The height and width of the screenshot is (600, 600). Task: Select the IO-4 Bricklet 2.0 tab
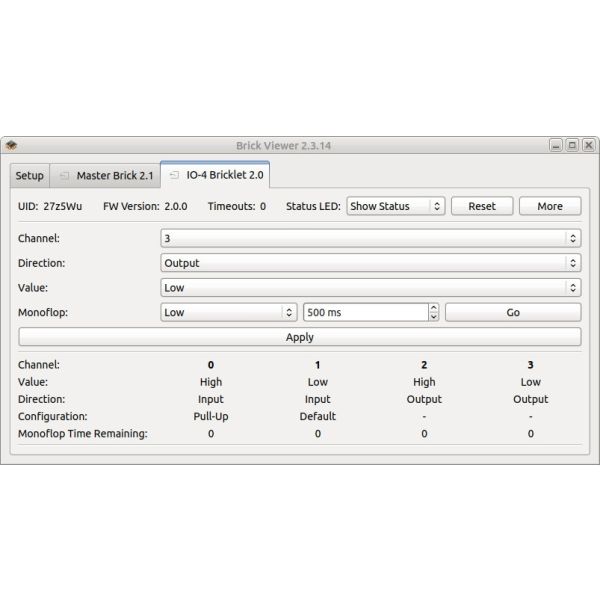[x=215, y=175]
